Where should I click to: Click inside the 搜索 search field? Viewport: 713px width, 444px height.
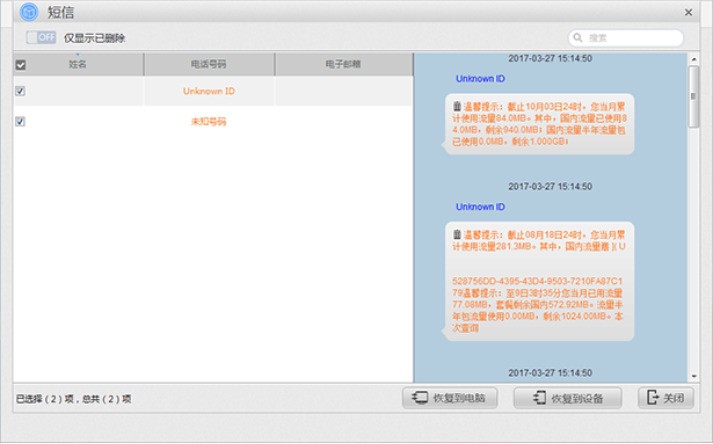630,38
